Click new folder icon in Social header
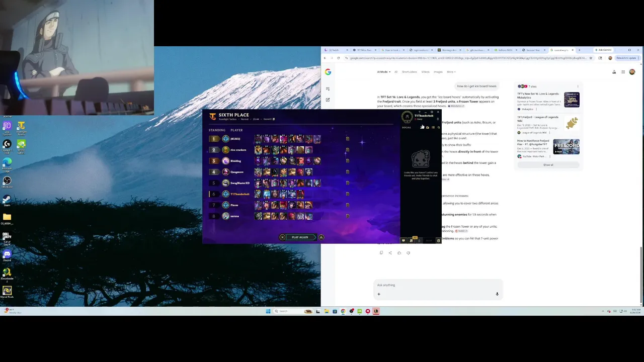Image resolution: width=644 pixels, height=362 pixels. tap(428, 127)
